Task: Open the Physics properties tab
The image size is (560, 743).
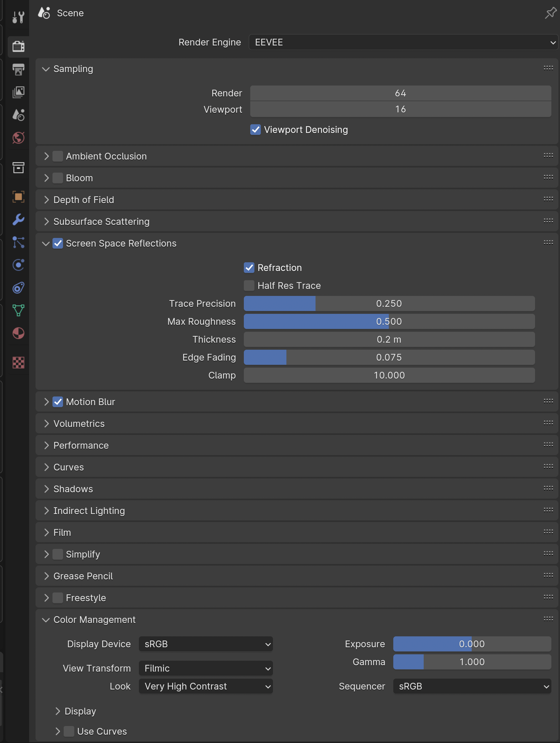Action: (18, 265)
